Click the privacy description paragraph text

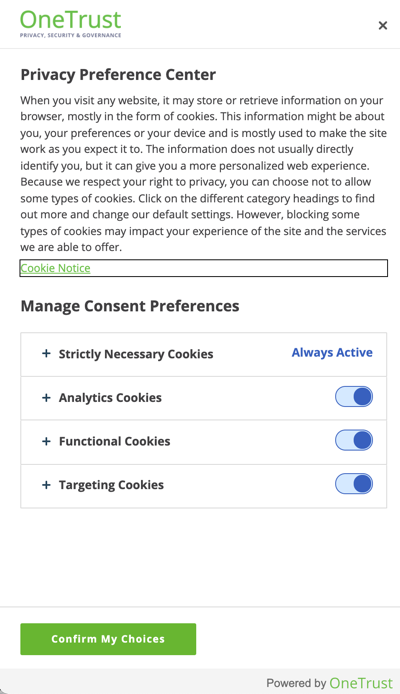click(x=204, y=174)
